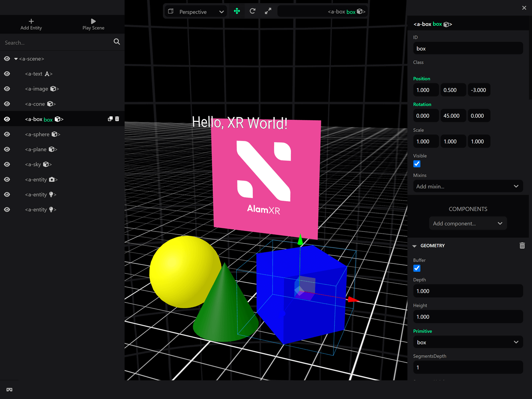Click the green Y-axis gizmo arrow

tap(300, 240)
